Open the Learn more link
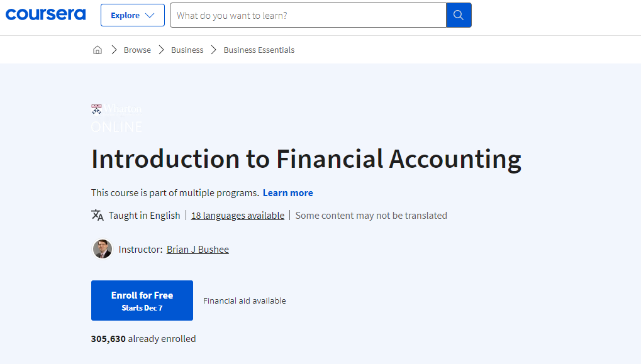 tap(287, 192)
